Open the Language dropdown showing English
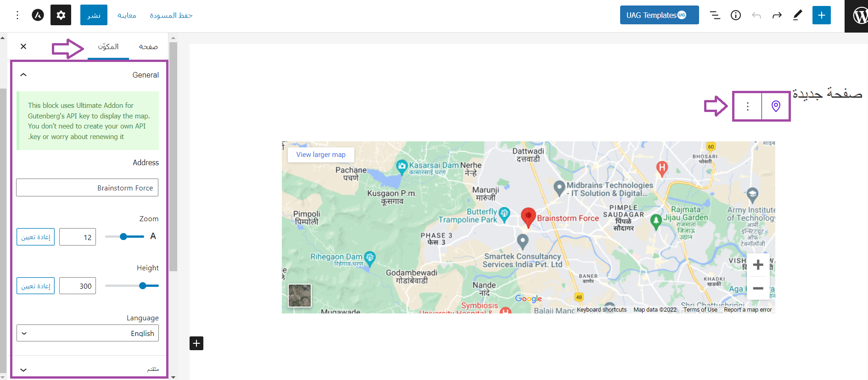Image resolution: width=868 pixels, height=380 pixels. pyautogui.click(x=87, y=333)
